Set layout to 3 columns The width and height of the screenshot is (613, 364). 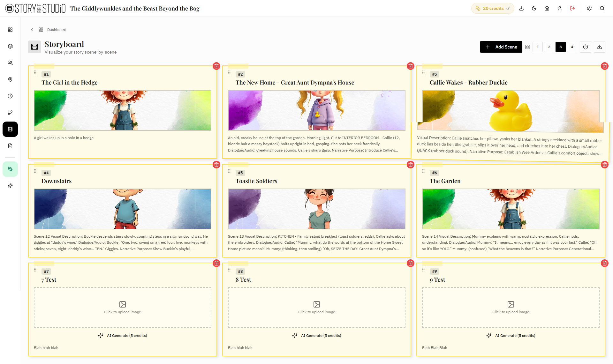(561, 47)
